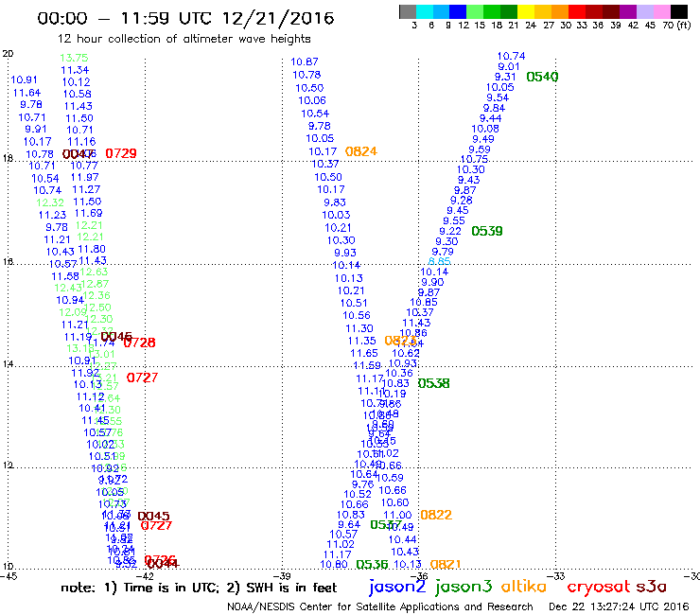
Task: Click the orange '0821' time label
Action: coord(446,565)
